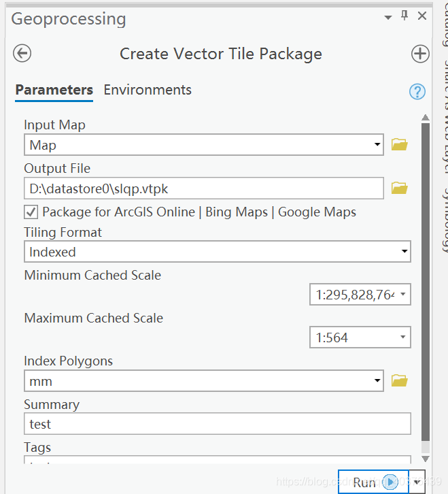
Task: Switch to the Environments tab
Action: (x=148, y=90)
